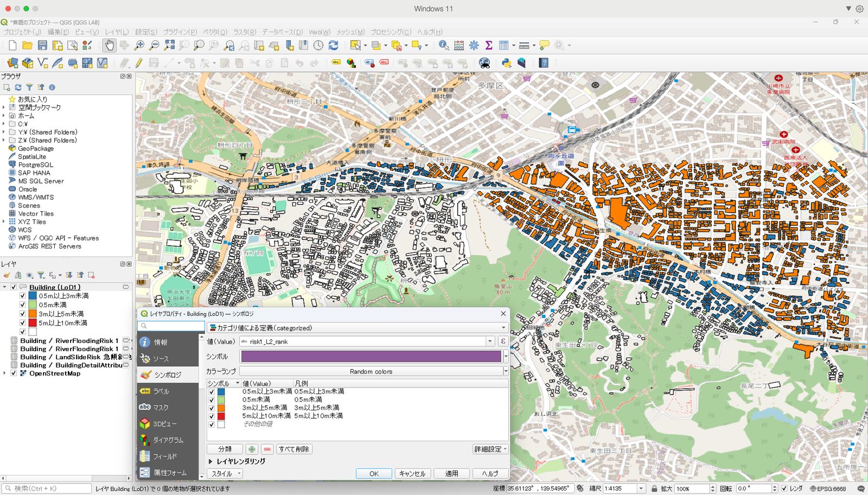
Task: Click the Identify Features tool icon
Action: pos(444,45)
